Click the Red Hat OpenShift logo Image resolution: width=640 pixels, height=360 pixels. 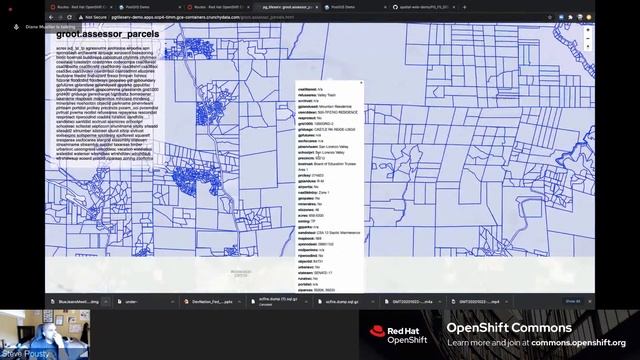click(398, 334)
